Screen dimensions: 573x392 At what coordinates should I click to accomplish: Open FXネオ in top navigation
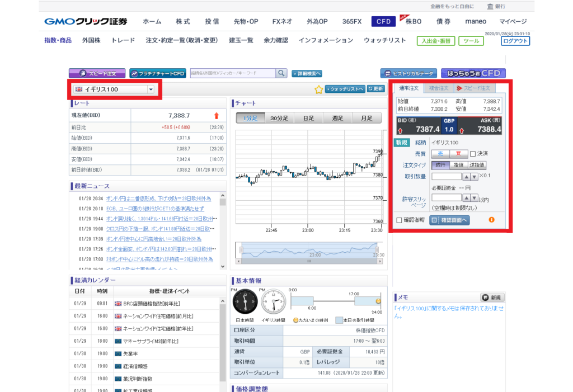tap(282, 22)
